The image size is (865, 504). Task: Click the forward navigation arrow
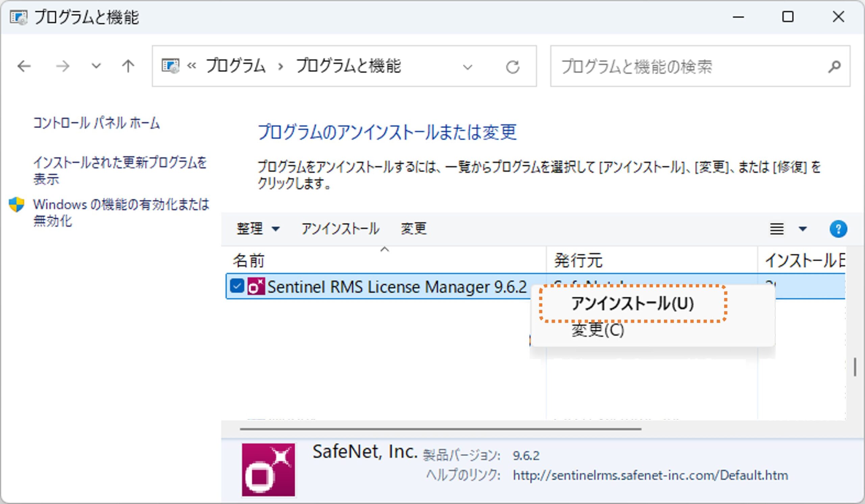click(63, 66)
